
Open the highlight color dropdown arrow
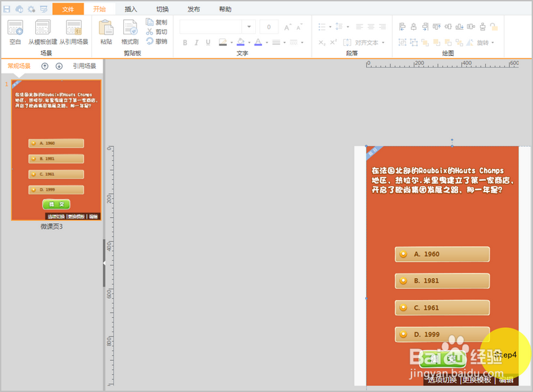(232, 43)
